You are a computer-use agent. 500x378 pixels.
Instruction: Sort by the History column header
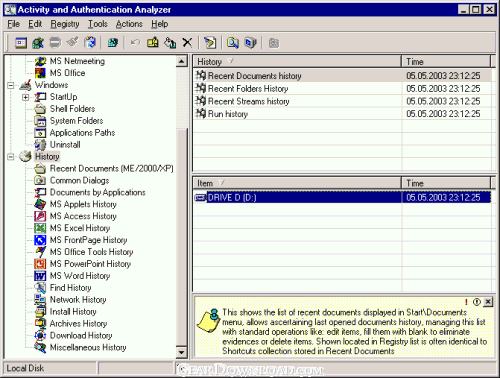(297, 62)
